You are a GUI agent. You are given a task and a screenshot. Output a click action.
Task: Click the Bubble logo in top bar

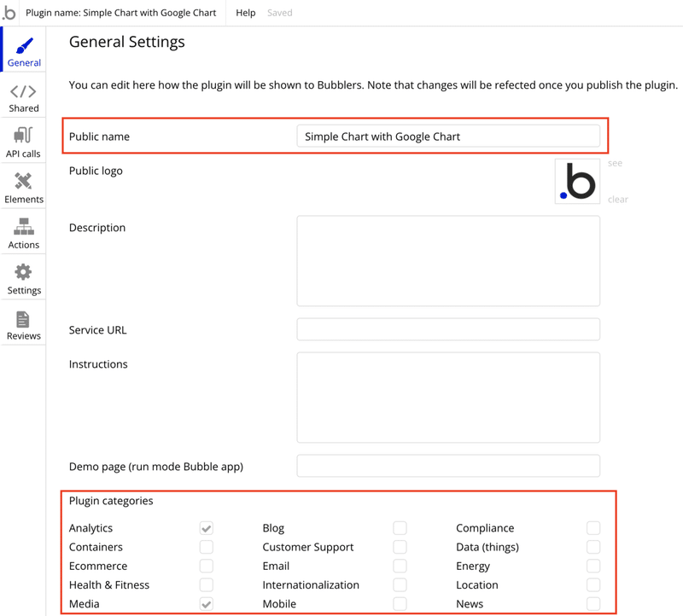pyautogui.click(x=9, y=13)
